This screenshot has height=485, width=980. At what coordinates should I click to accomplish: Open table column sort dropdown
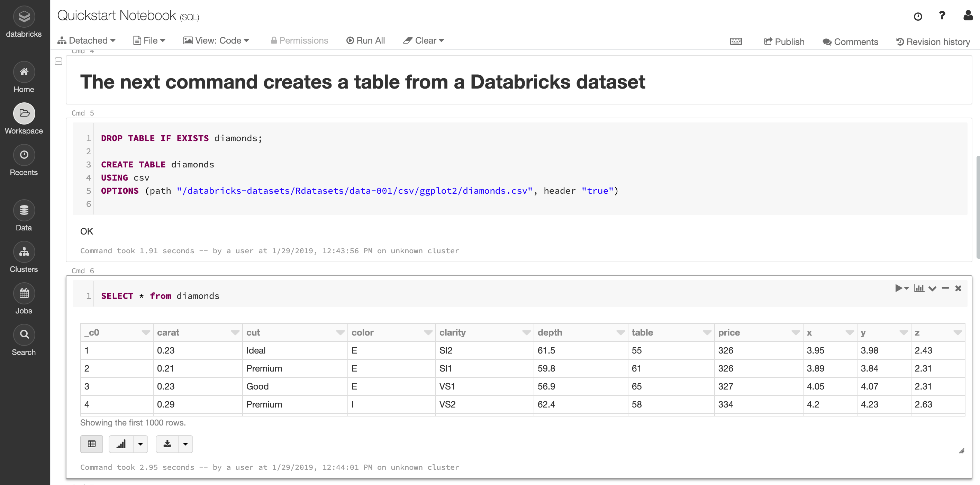707,333
